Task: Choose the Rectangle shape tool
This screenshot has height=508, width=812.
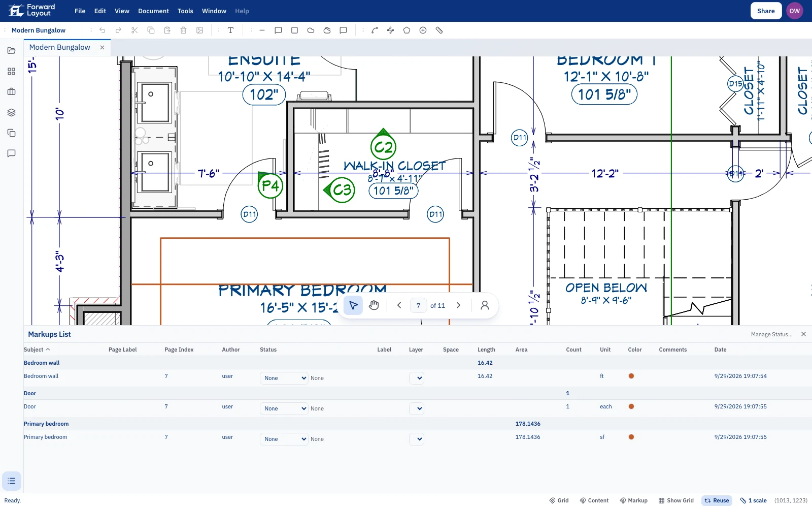Action: point(294,30)
